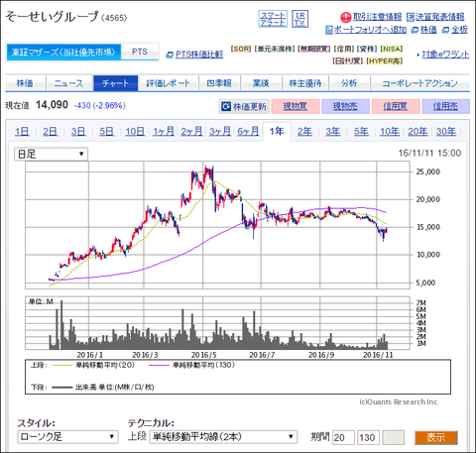
Task: Open the 株価 tab in main navigation
Action: (25, 83)
